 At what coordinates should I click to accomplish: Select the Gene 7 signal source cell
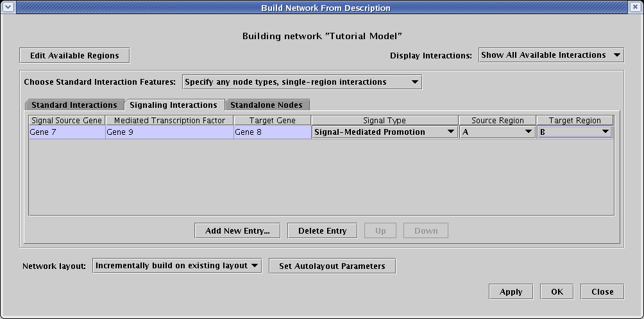(x=67, y=132)
